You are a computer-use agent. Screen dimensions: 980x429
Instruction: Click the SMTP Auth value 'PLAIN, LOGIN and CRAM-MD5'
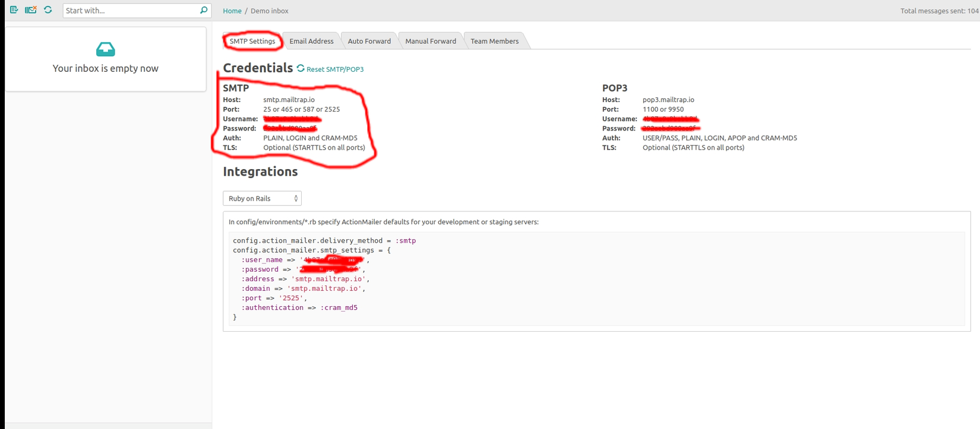[311, 138]
